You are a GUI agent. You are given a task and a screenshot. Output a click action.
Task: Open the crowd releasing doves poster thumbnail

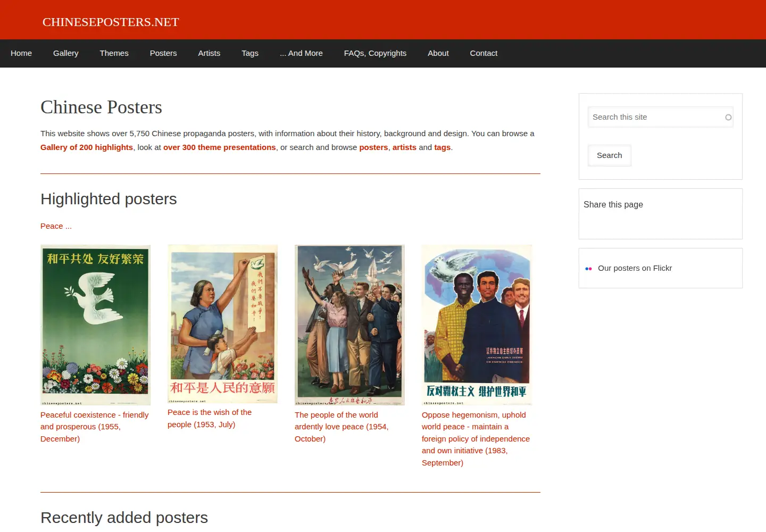pos(349,325)
